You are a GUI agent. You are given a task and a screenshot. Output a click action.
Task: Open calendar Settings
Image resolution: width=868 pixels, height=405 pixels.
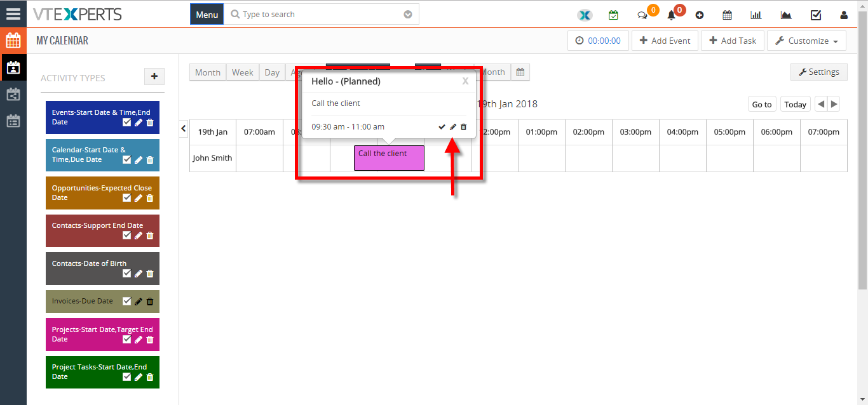click(x=818, y=72)
